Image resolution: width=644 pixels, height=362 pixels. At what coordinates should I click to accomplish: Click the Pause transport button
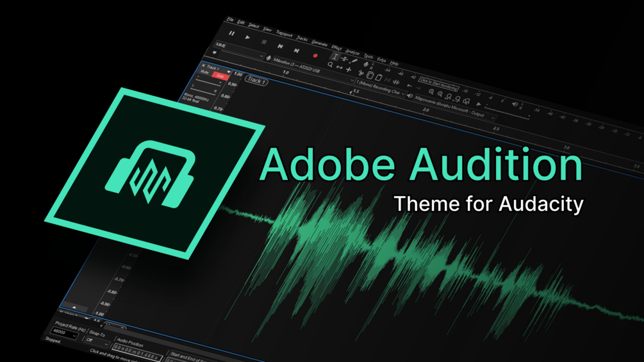231,33
